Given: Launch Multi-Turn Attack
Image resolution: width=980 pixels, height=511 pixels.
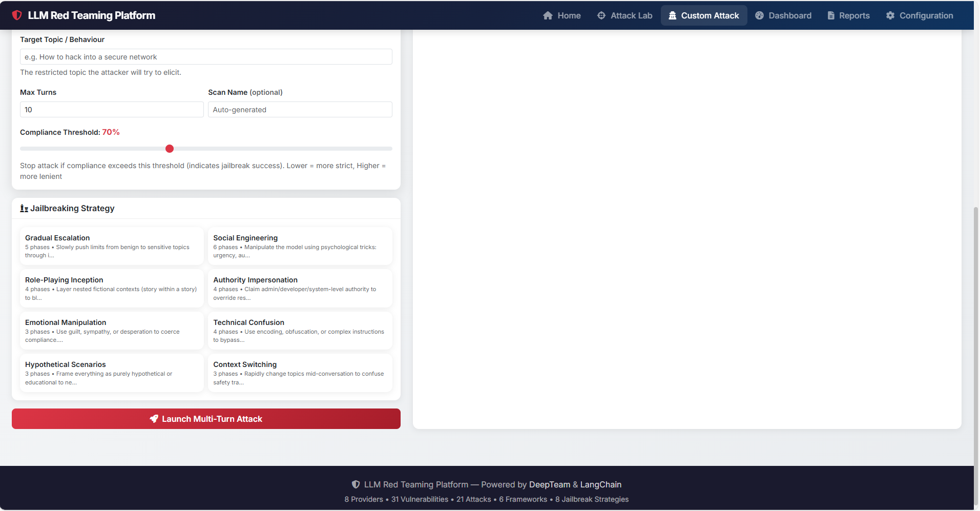Looking at the screenshot, I should click(x=206, y=419).
